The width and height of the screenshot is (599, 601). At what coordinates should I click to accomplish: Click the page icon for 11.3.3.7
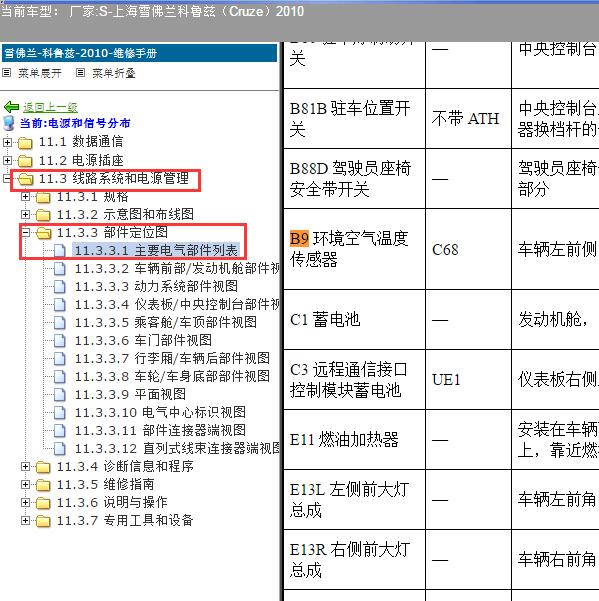point(59,359)
